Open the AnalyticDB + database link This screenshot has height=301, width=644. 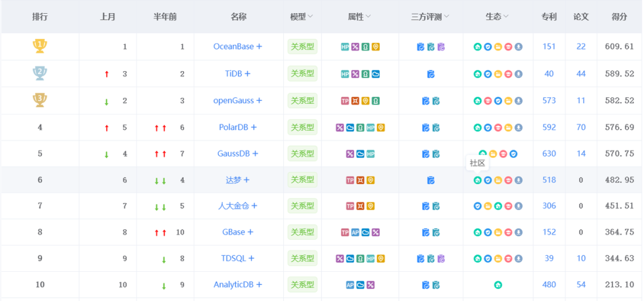tap(237, 284)
